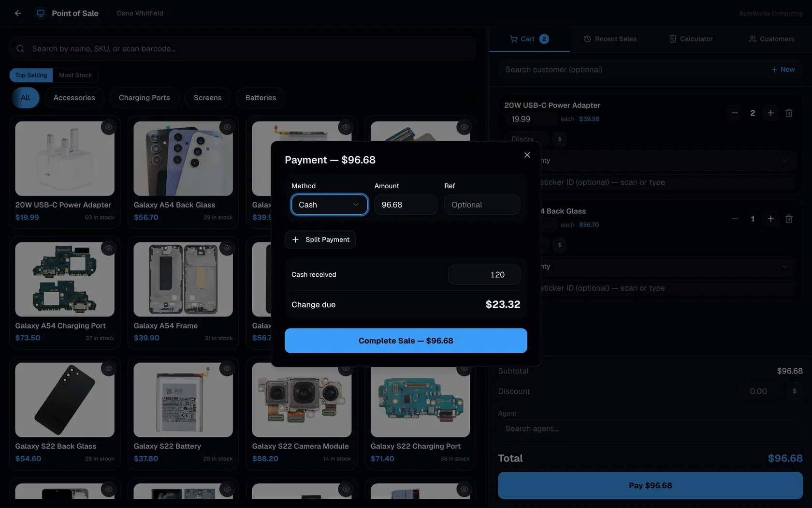Viewport: 812px width, 508px height.
Task: Preview the 20W USB-C Power Adapter eye icon
Action: (x=109, y=127)
